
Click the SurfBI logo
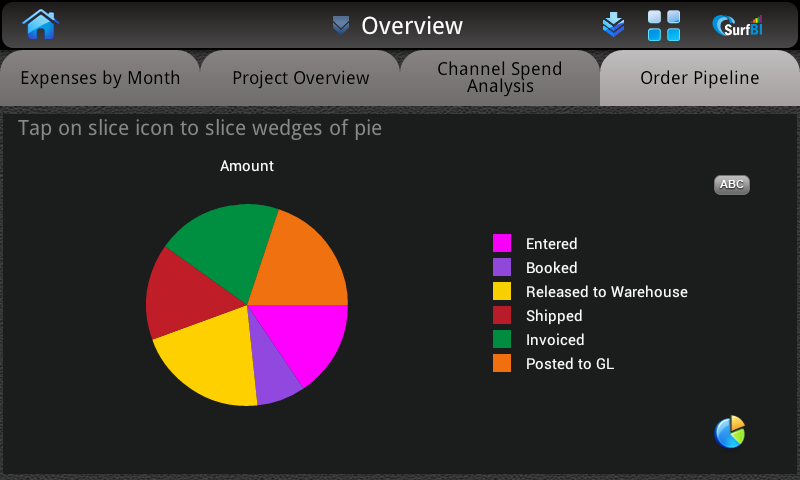[737, 26]
